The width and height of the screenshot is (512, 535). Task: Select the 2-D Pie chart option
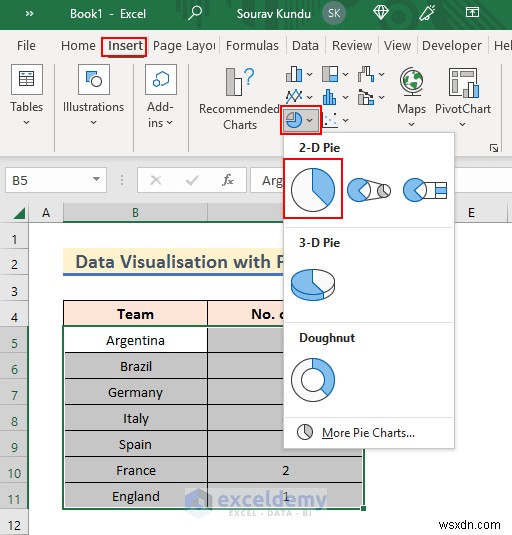(x=313, y=189)
